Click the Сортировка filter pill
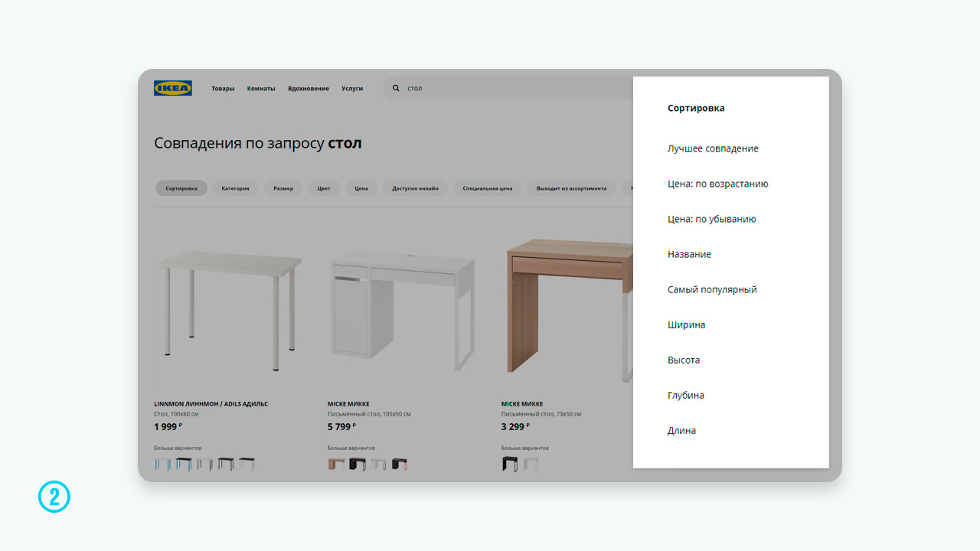The image size is (980, 551). tap(181, 188)
